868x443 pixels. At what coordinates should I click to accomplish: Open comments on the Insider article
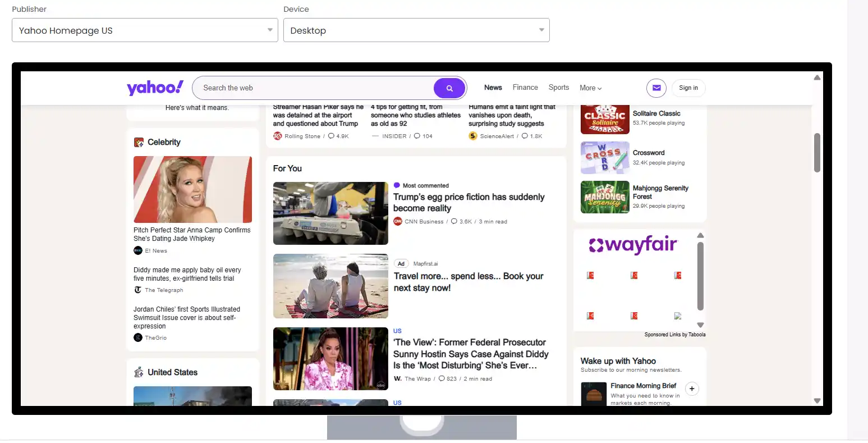click(x=423, y=136)
